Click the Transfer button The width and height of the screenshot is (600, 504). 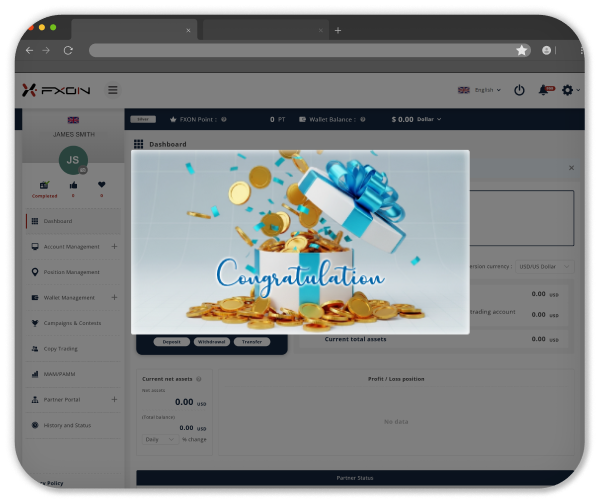(252, 341)
